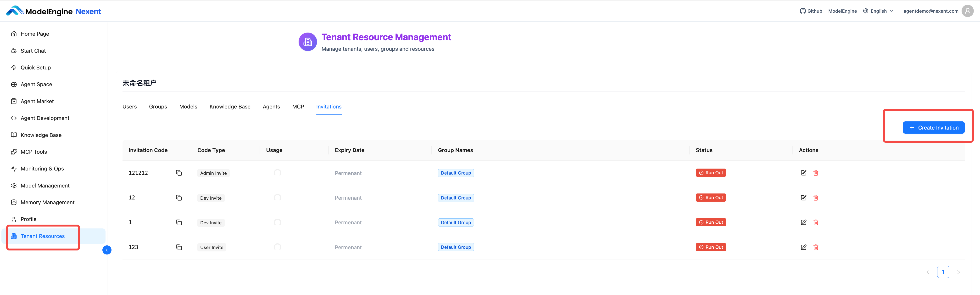980x295 pixels.
Task: Edit invitation with code 1
Action: pyautogui.click(x=803, y=223)
